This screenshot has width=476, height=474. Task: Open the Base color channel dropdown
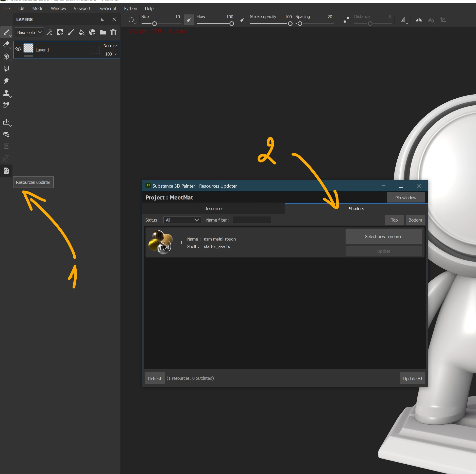coord(29,32)
